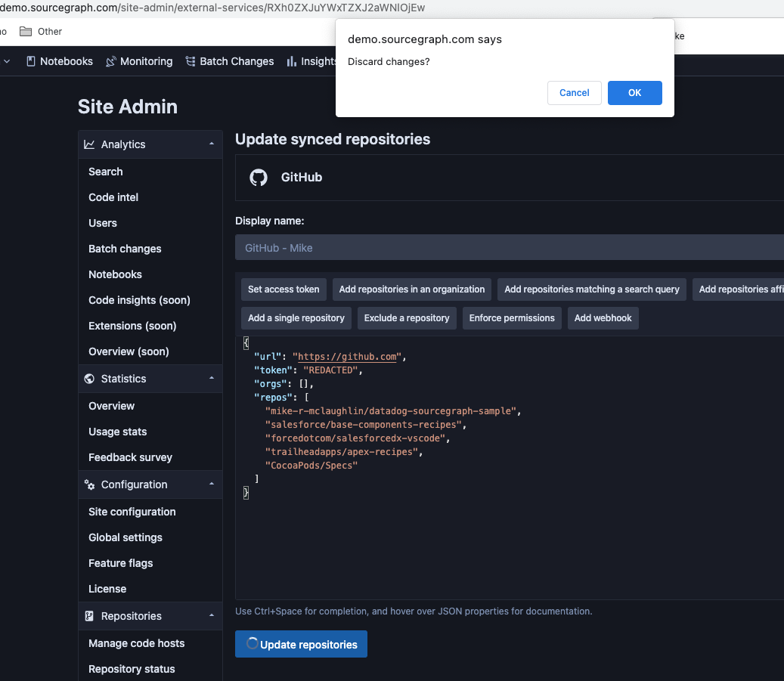The height and width of the screenshot is (681, 784).
Task: Collapse the Analytics section arrow
Action: click(x=212, y=144)
